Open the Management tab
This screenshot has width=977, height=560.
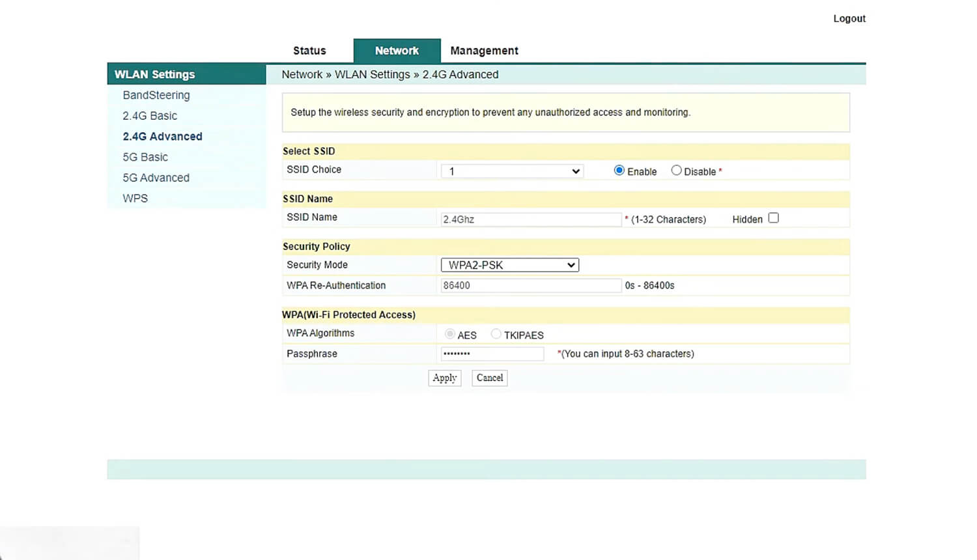point(484,51)
